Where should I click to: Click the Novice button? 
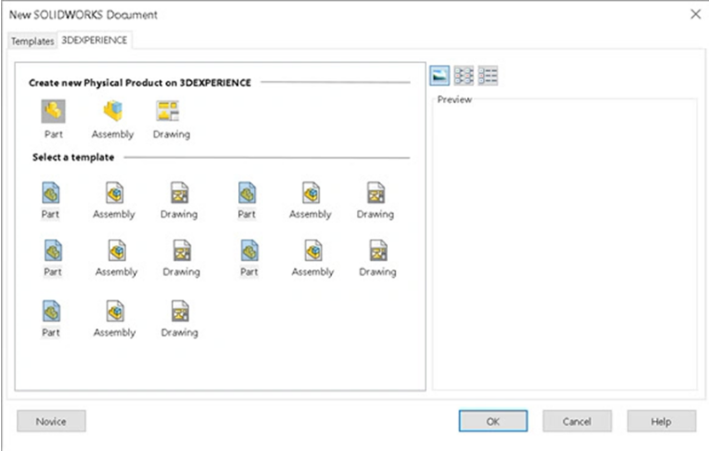click(x=51, y=421)
